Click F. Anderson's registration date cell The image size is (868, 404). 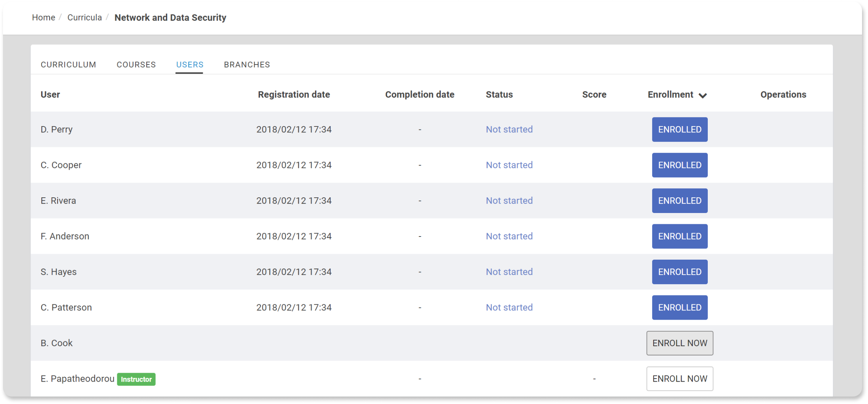(x=294, y=236)
